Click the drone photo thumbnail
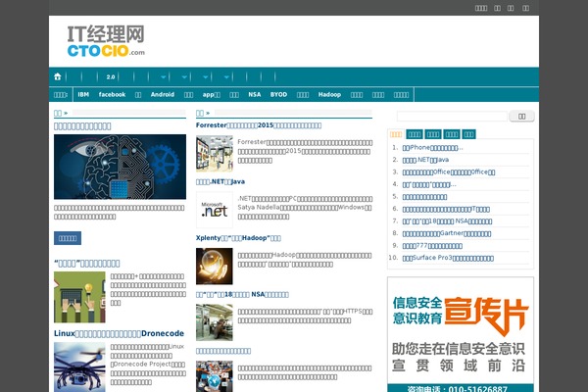 click(79, 367)
